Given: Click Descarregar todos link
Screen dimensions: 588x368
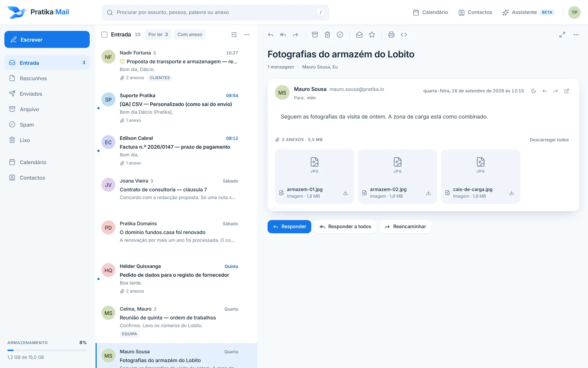Looking at the screenshot, I should pos(549,140).
